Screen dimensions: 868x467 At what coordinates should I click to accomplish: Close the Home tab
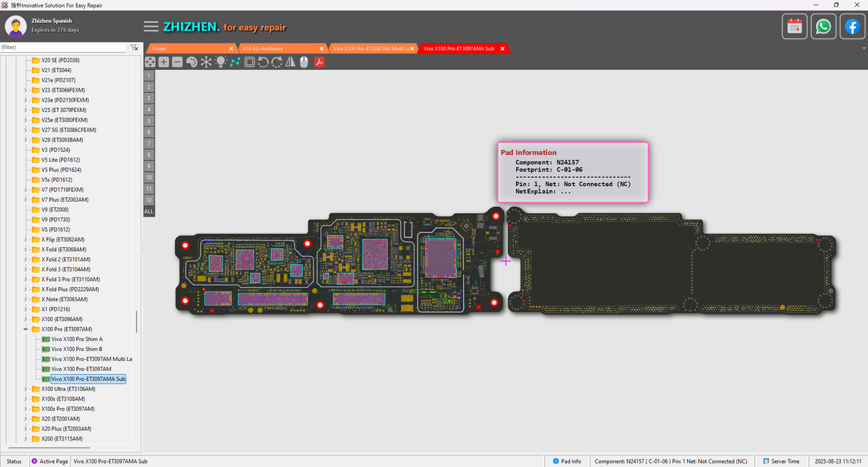pyautogui.click(x=231, y=49)
